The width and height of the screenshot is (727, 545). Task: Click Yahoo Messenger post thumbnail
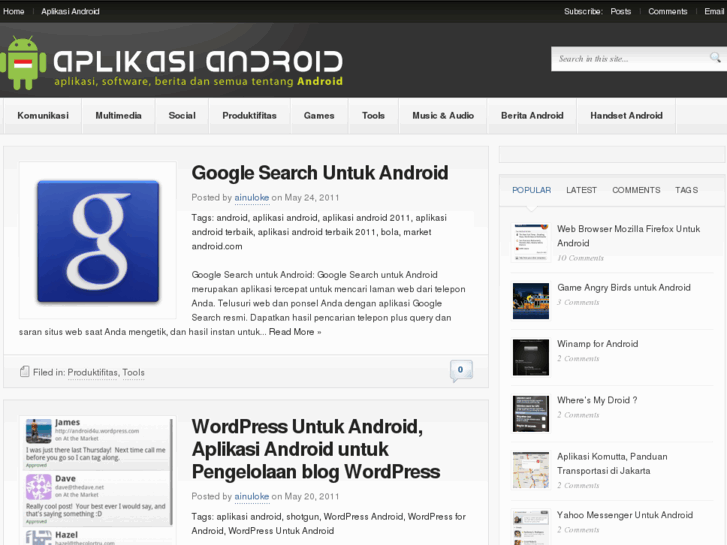(531, 528)
